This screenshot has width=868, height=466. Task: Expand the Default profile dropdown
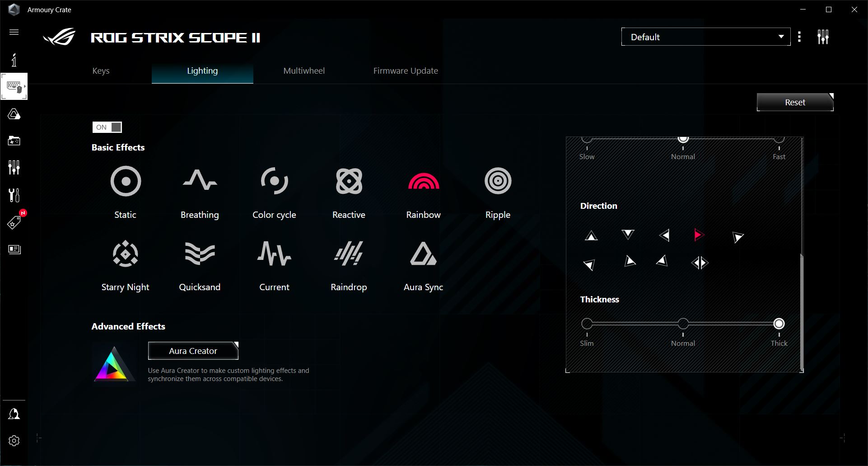706,37
